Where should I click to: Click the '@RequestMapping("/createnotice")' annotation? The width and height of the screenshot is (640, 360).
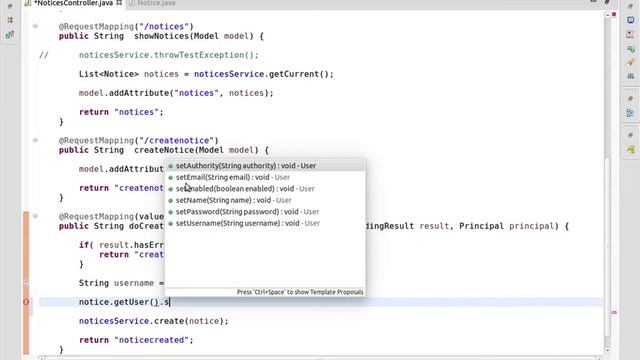139,140
